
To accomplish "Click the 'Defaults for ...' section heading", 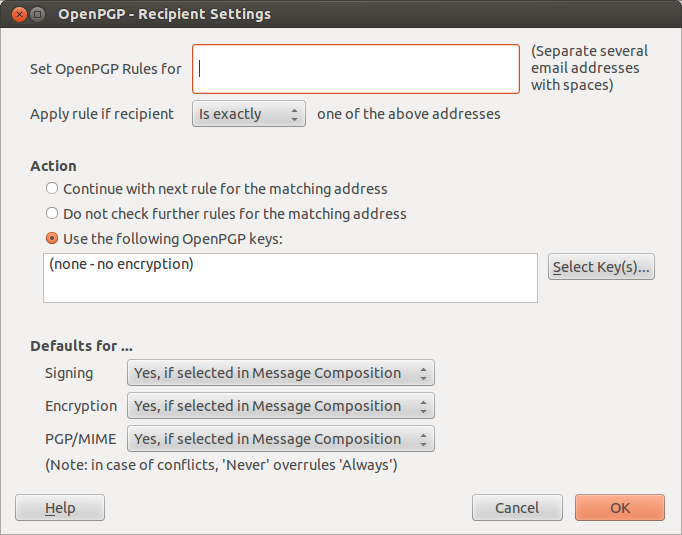I will click(81, 346).
